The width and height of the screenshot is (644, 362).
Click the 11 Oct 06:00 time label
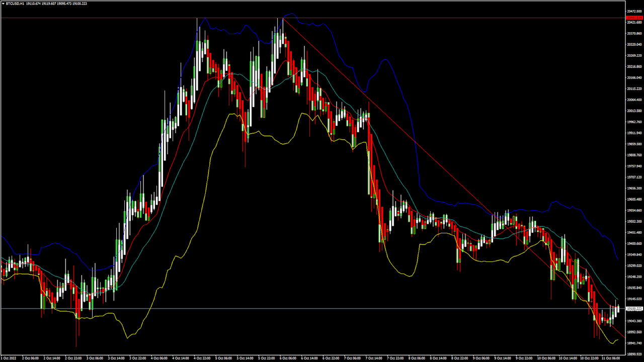[x=611, y=358]
